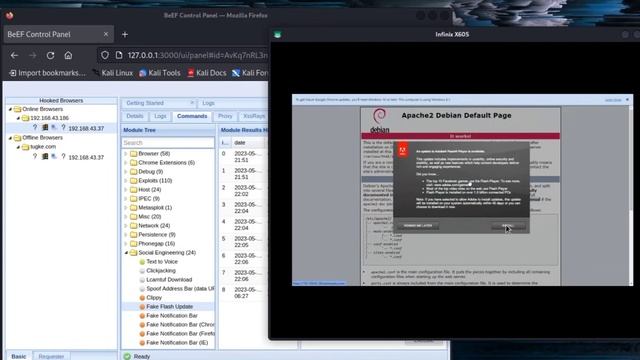
Task: Open Import bookmarks item
Action: coord(48,73)
